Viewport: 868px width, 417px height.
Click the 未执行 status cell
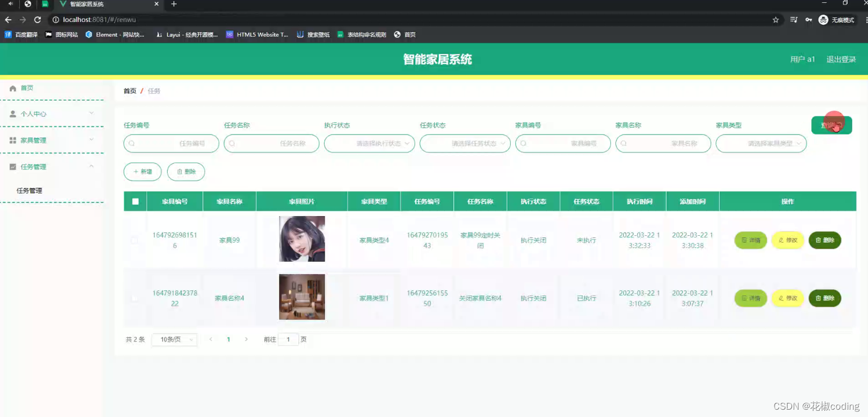click(586, 240)
